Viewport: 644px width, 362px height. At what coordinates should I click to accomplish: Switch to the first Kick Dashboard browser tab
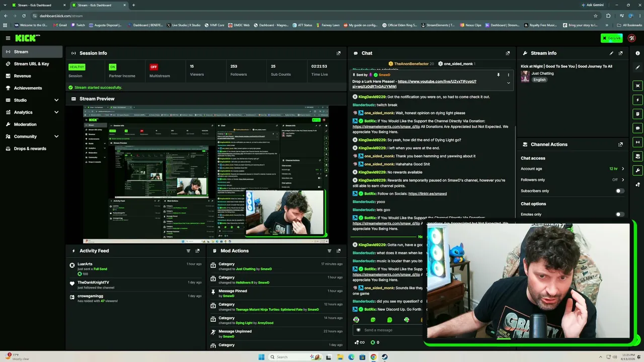click(38, 5)
